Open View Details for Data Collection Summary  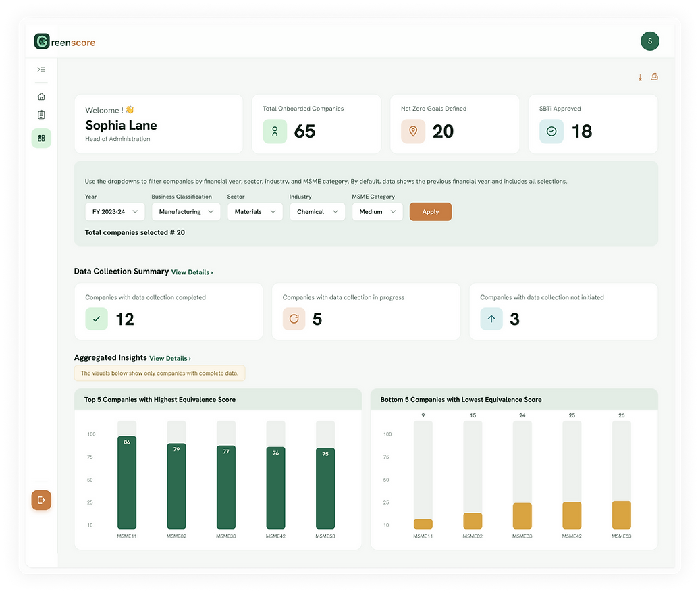[x=192, y=272]
